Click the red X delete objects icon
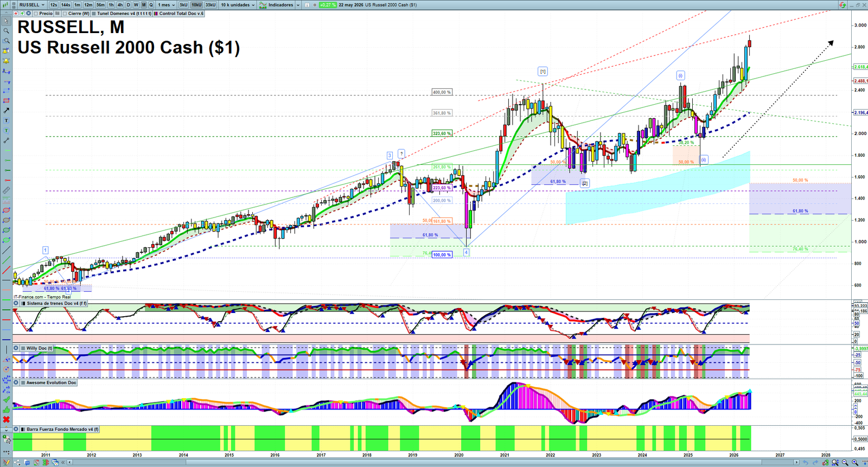 coord(7,419)
